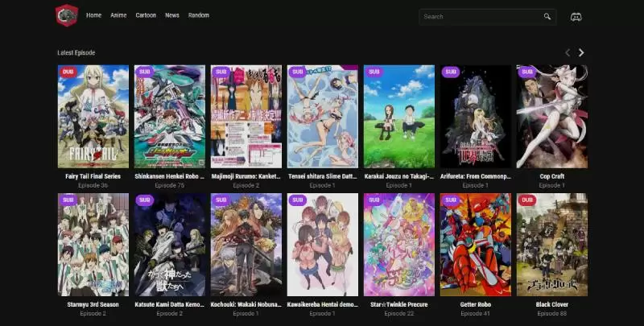The width and height of the screenshot is (644, 326).
Task: Click Episode 41 under Getter Robo
Action: (476, 314)
